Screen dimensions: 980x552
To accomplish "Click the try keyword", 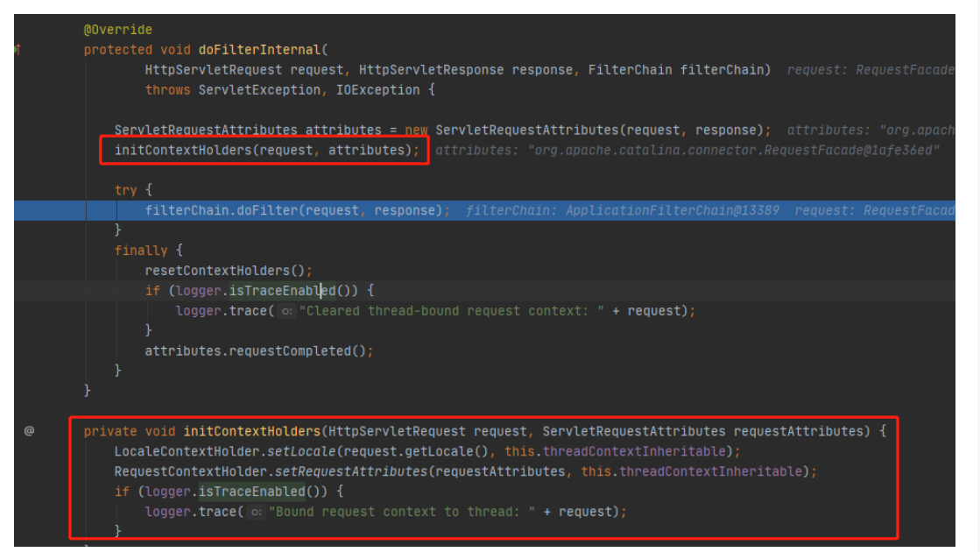I will click(x=125, y=190).
